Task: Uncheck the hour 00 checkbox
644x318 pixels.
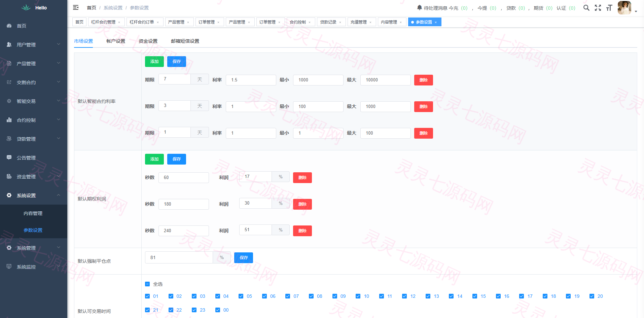Action: (218, 310)
